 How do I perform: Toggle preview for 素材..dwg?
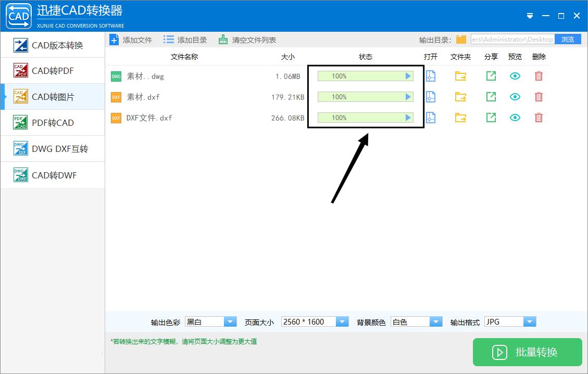pos(515,76)
